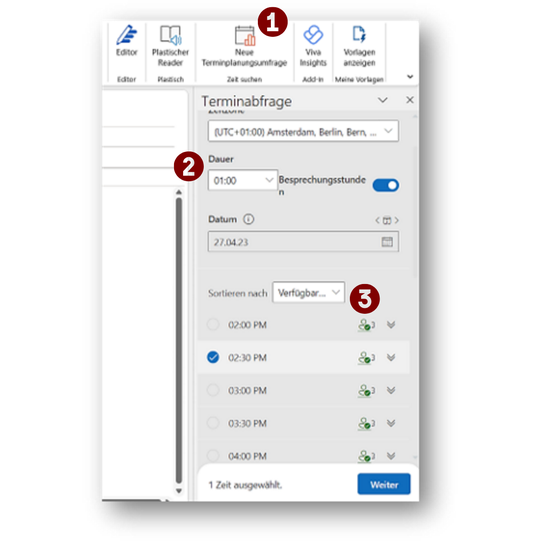Toggle Besprechungsstunden switch
Image resolution: width=541 pixels, height=541 pixels.
pos(385,185)
